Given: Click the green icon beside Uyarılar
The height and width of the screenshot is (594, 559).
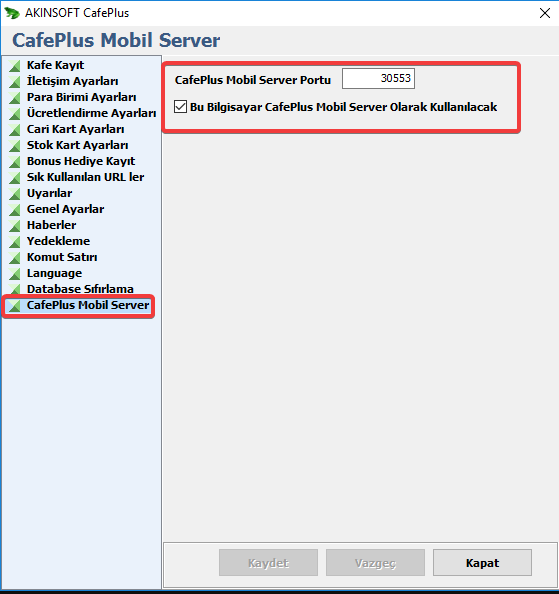Looking at the screenshot, I should 15,194.
